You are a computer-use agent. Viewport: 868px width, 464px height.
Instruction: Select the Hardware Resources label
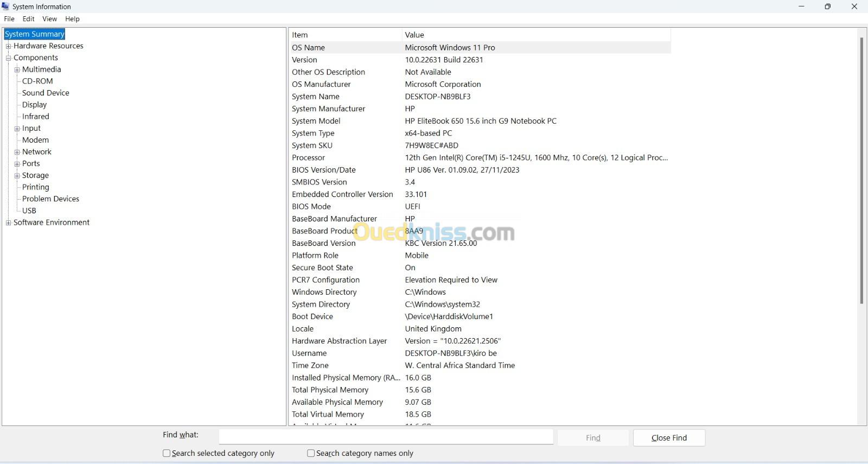click(48, 46)
